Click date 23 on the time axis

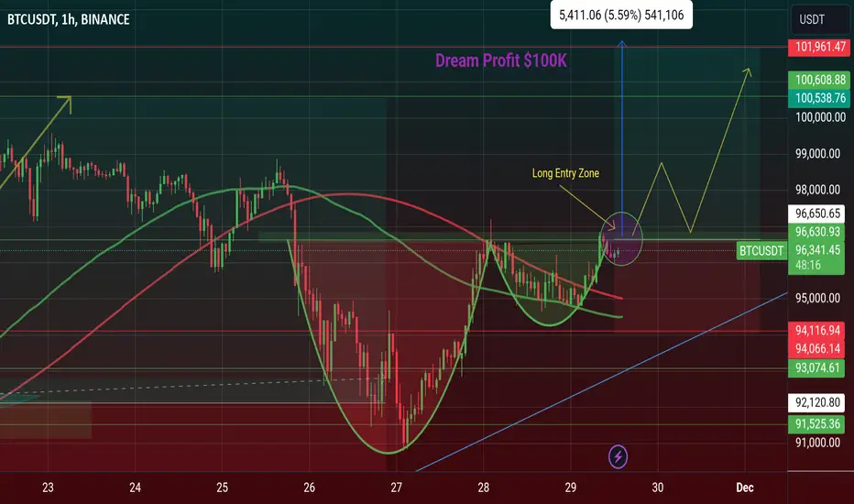coord(48,488)
